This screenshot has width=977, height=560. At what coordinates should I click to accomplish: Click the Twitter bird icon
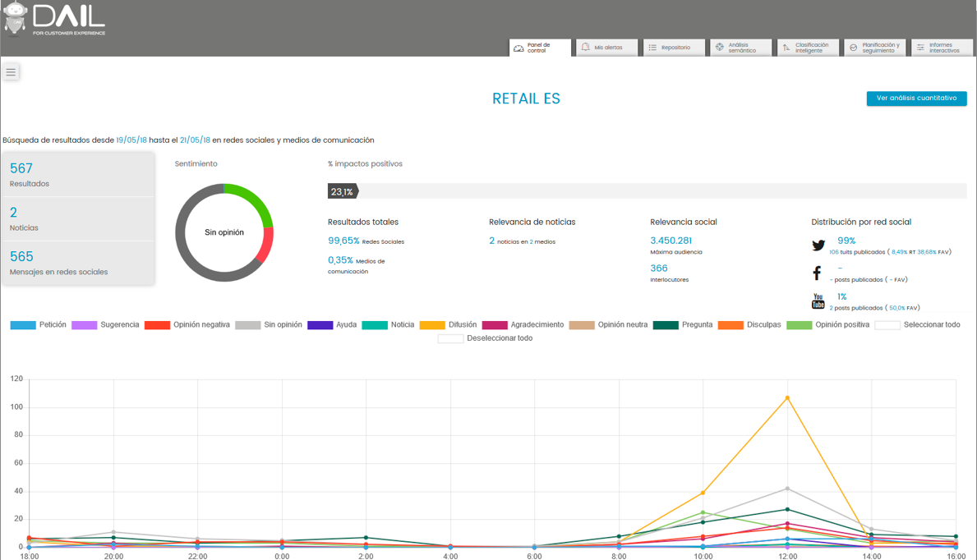[818, 246]
